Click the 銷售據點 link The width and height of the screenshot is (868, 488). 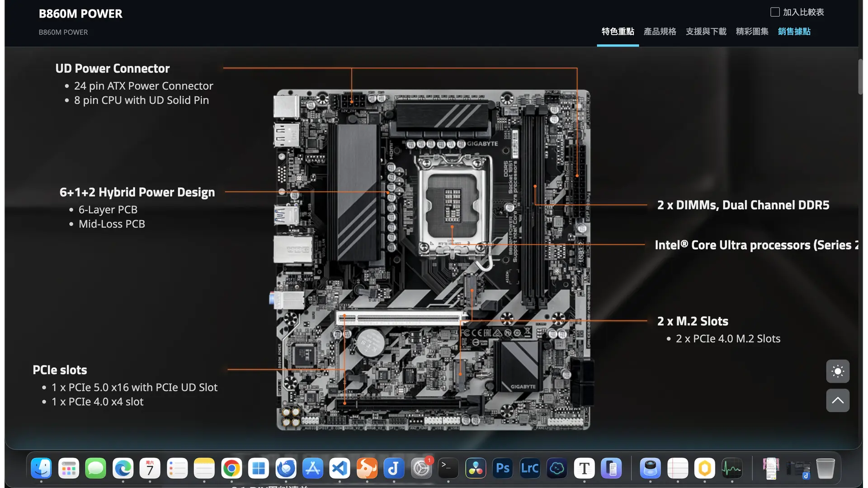[x=794, y=32]
